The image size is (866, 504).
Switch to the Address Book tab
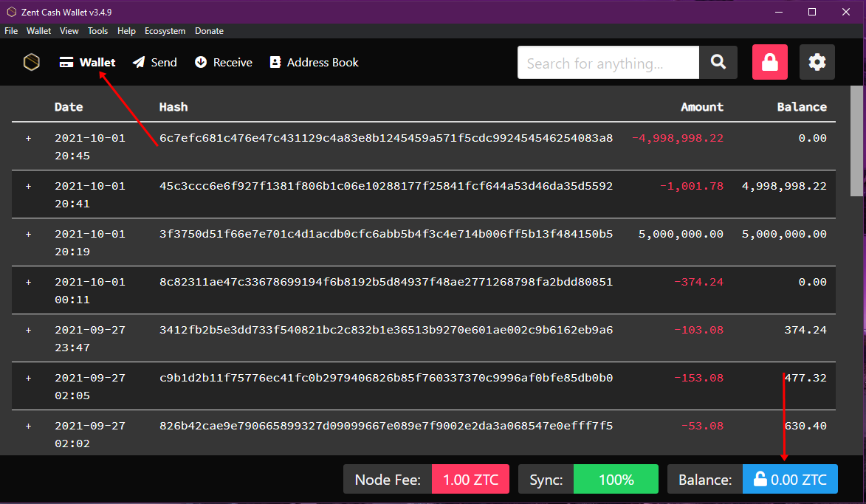[314, 63]
